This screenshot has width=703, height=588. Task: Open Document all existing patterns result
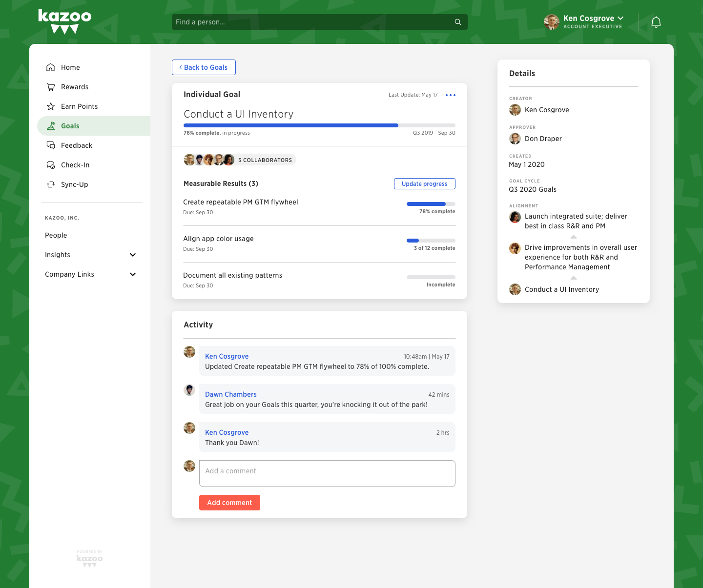[232, 275]
